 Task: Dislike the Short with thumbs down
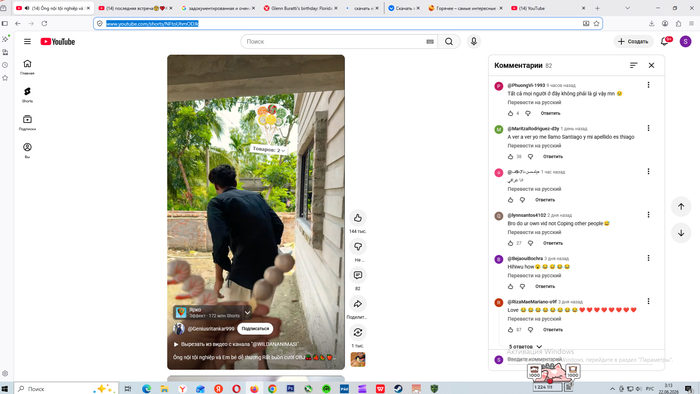tap(358, 246)
